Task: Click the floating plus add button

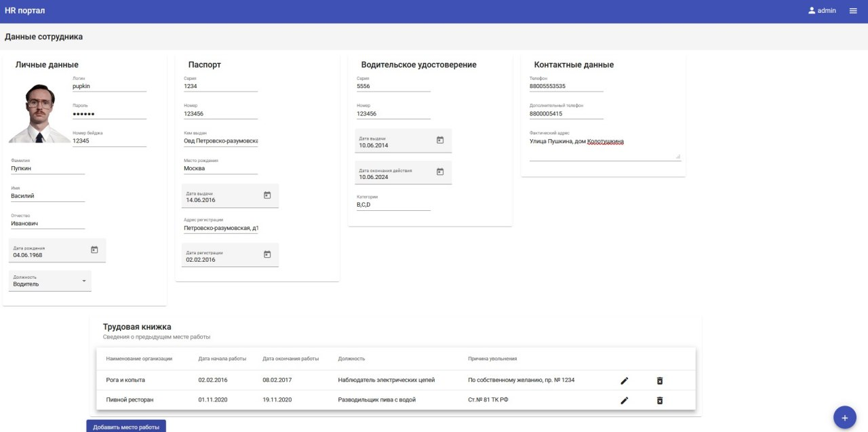Action: pyautogui.click(x=844, y=418)
